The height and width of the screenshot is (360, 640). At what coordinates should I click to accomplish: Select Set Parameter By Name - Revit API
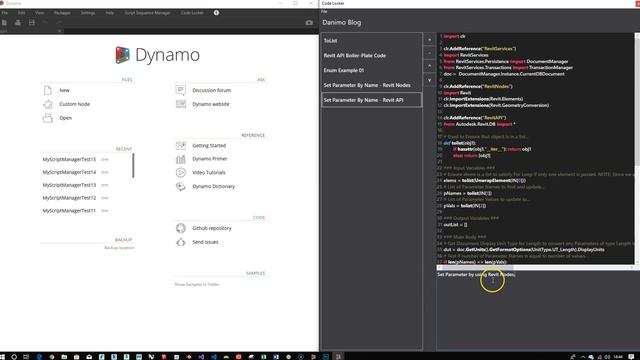[x=371, y=100]
